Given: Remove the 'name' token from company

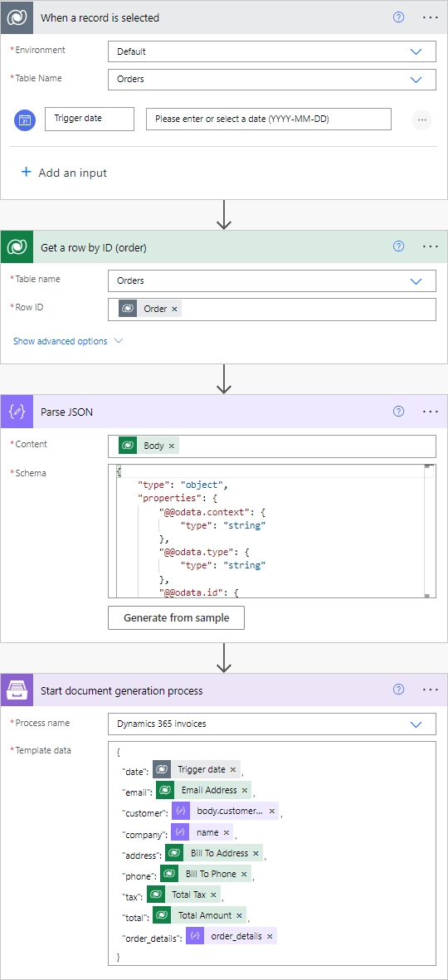Looking at the screenshot, I should point(226,832).
